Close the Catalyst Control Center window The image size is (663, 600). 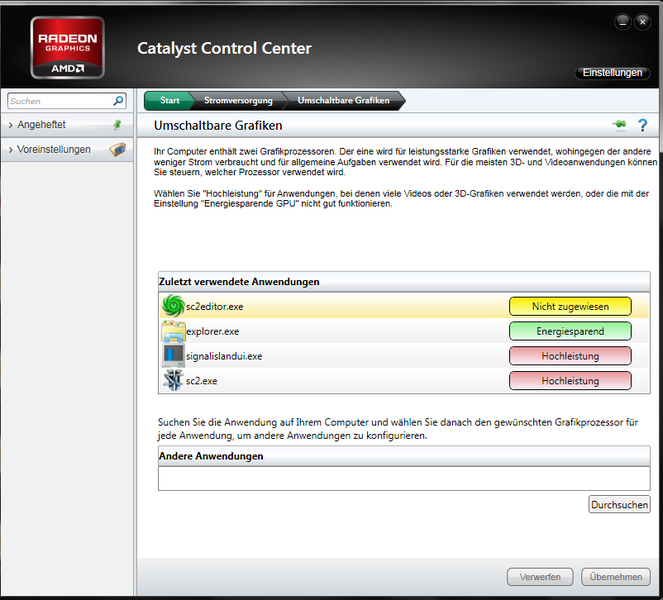point(642,22)
